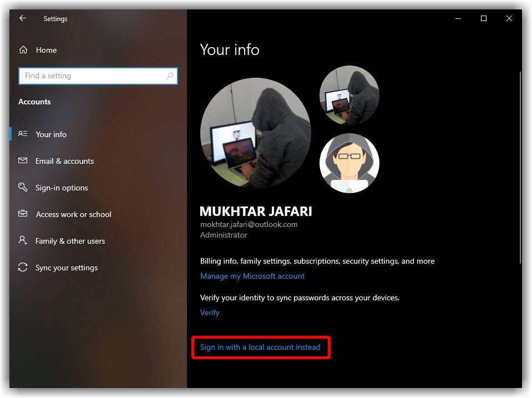Click the Your info person-card icon
The height and width of the screenshot is (398, 532).
23,134
